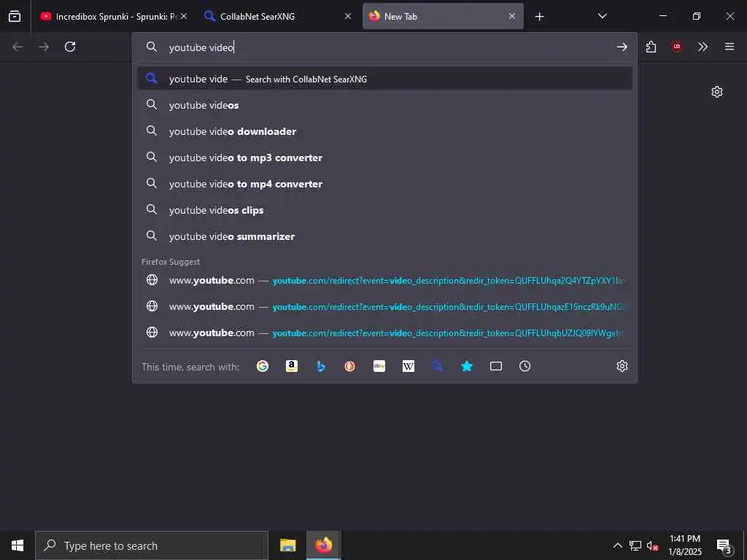Viewport: 747px width, 560px height.
Task: Select Search with CollabNet SearXNG suggestion
Action: coord(384,79)
